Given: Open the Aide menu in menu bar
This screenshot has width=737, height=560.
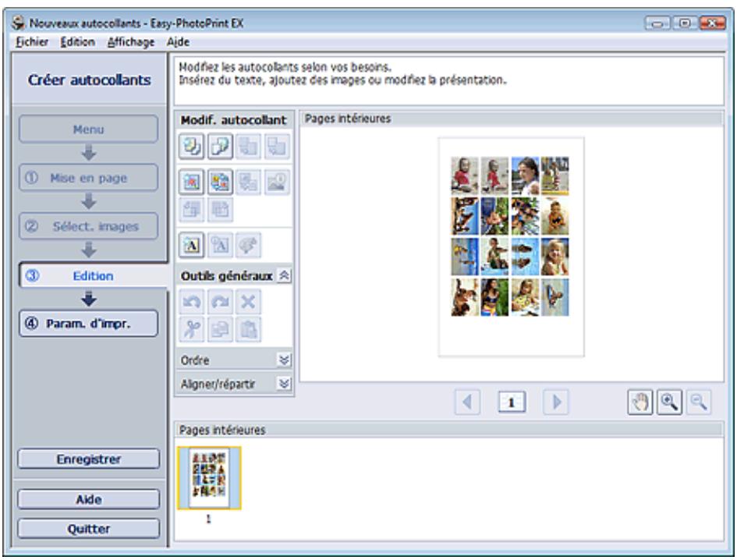Looking at the screenshot, I should [x=178, y=42].
